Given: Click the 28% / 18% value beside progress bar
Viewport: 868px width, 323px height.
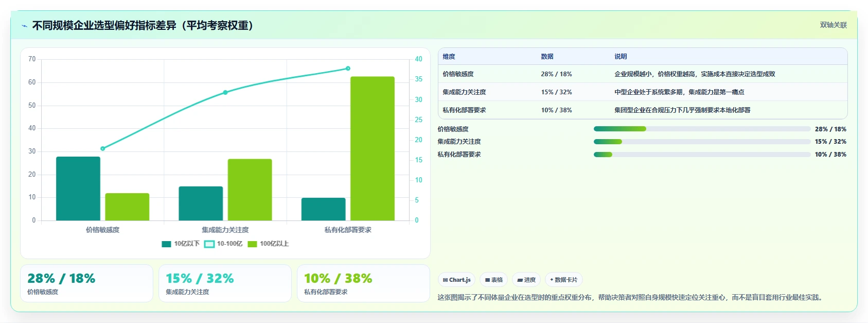Looking at the screenshot, I should [x=830, y=129].
